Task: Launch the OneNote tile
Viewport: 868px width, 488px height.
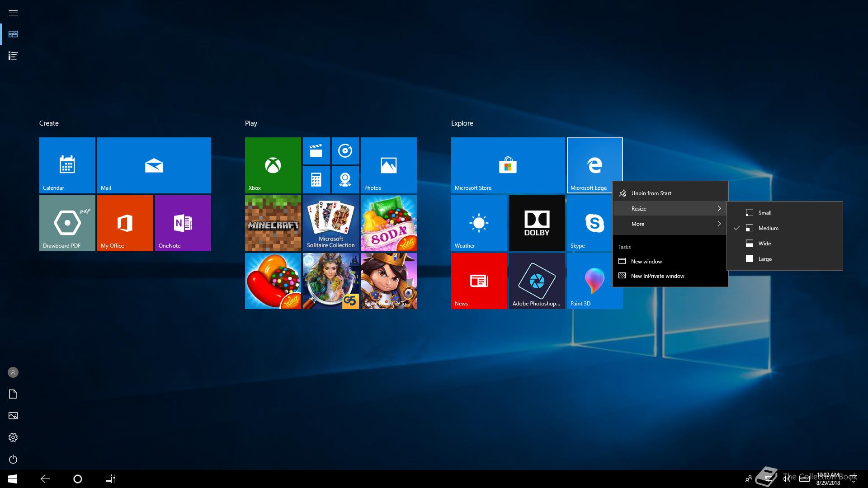Action: point(183,223)
